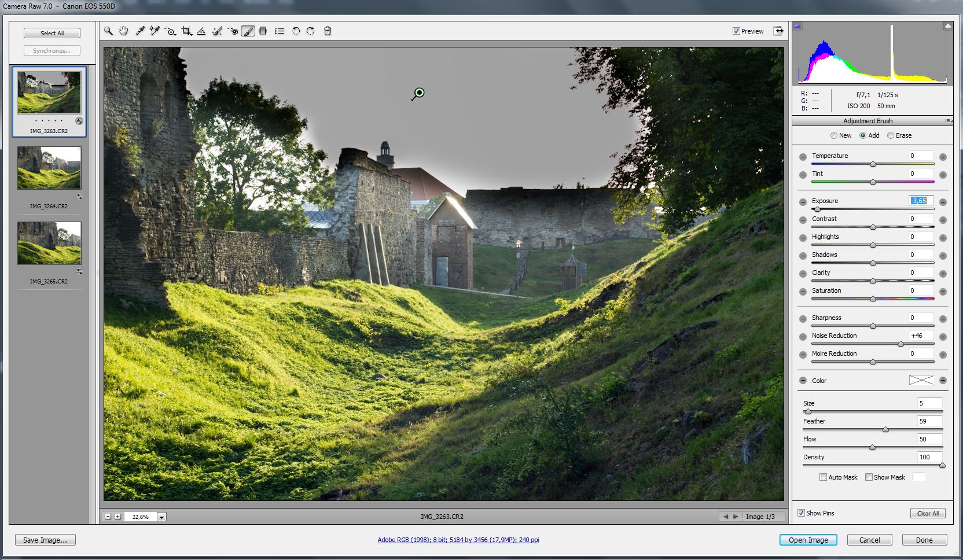
Task: Click the Contrast value field
Action: (x=920, y=219)
